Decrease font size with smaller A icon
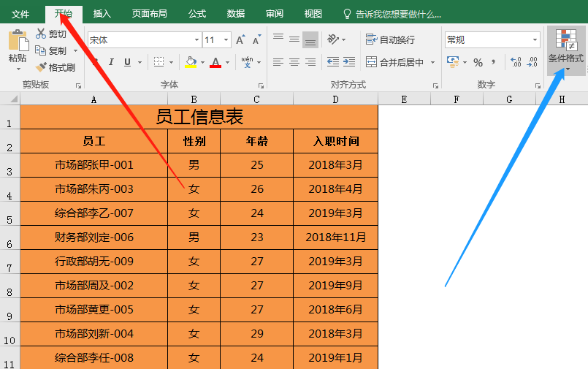588x369 pixels. click(x=257, y=39)
